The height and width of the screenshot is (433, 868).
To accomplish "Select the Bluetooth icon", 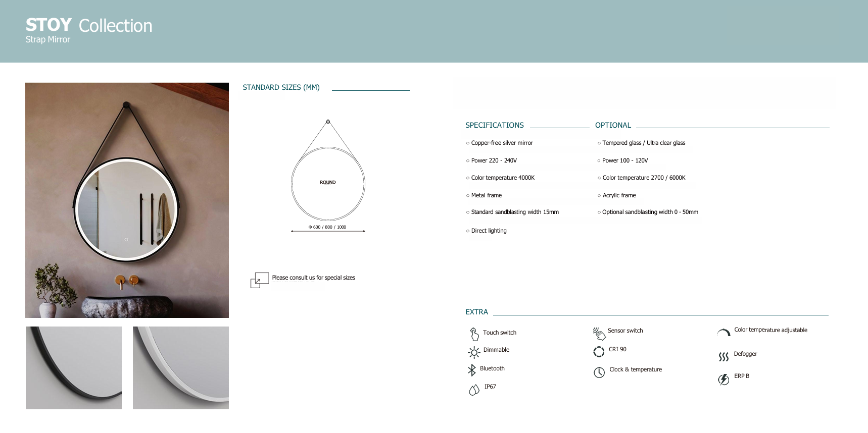I will (472, 370).
